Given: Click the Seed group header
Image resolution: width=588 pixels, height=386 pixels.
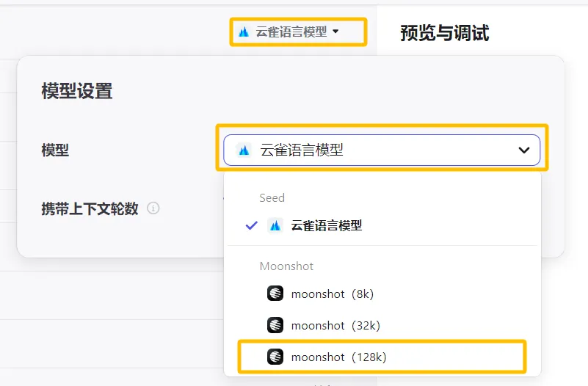Looking at the screenshot, I should click(x=272, y=197).
